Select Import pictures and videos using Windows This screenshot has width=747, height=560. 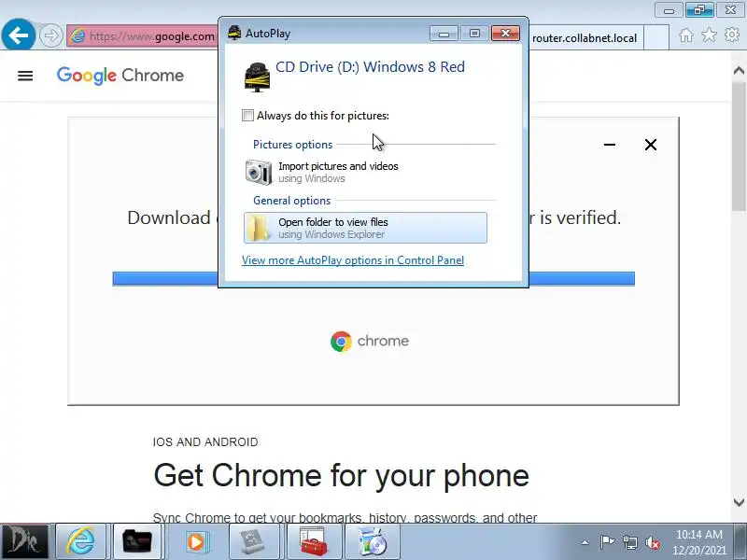point(365,172)
